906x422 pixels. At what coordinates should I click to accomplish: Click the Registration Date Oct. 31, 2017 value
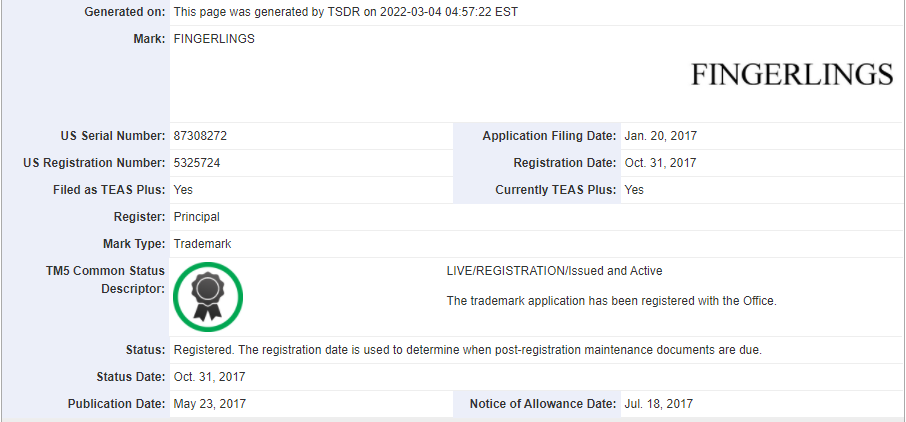coord(660,163)
